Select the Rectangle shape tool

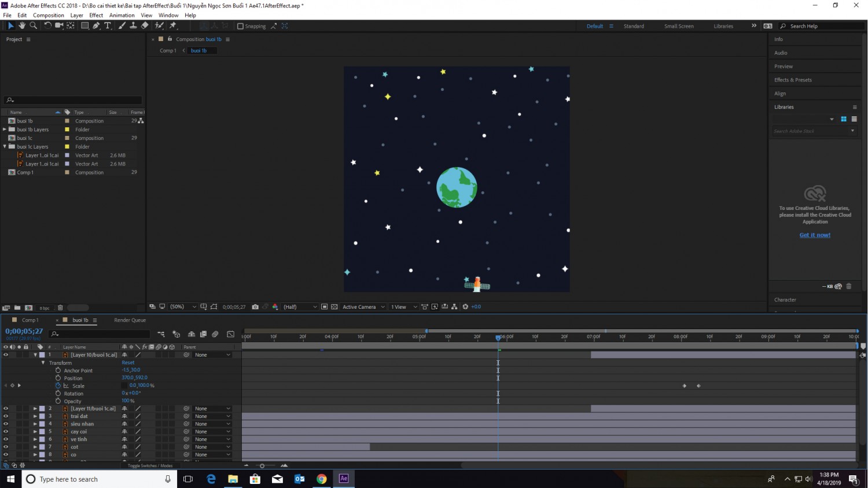84,25
